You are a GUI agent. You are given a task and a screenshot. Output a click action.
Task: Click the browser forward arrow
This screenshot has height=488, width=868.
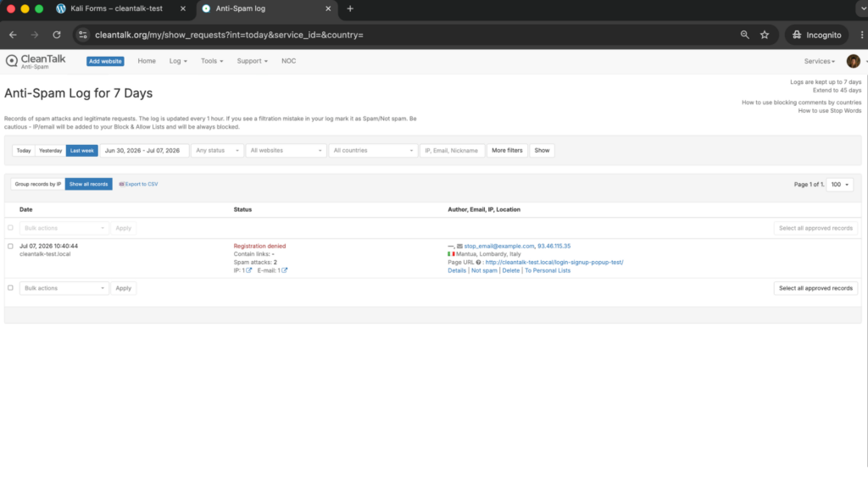pos(35,35)
